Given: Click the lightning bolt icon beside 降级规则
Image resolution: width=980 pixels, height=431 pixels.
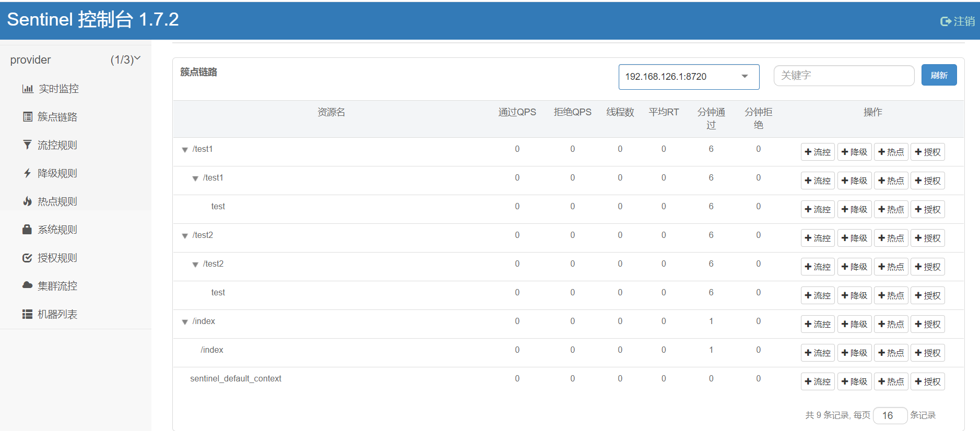Looking at the screenshot, I should coord(27,173).
